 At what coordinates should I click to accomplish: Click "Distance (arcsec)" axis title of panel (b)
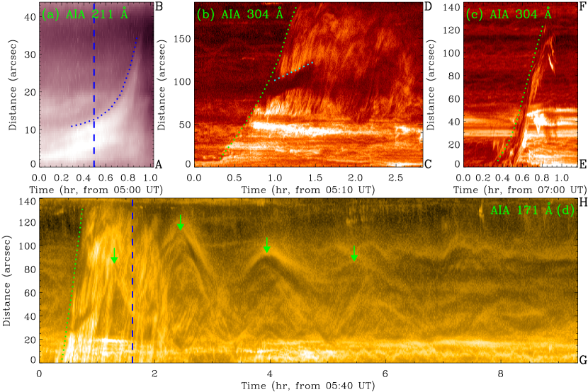coord(162,84)
